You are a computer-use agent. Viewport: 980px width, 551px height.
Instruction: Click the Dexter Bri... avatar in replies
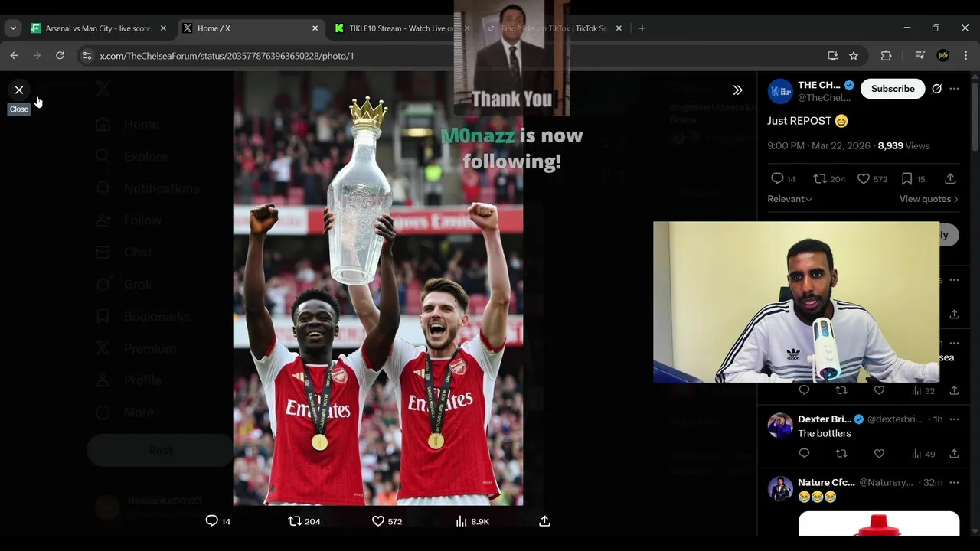(x=780, y=425)
